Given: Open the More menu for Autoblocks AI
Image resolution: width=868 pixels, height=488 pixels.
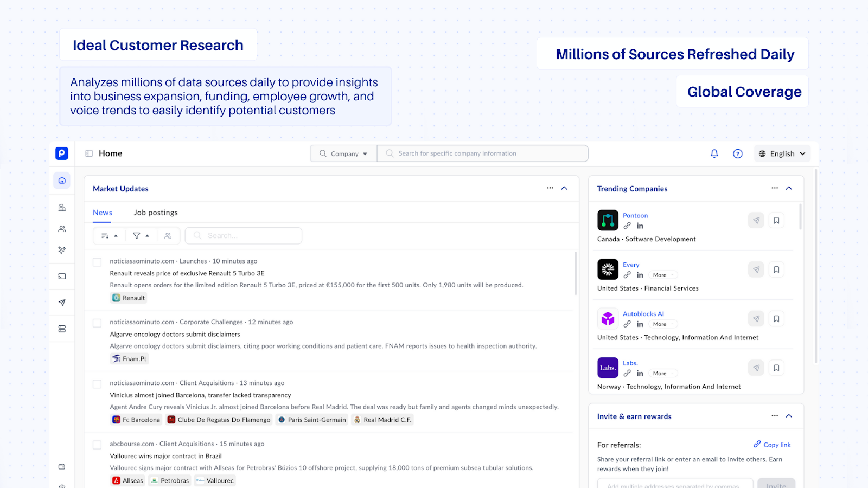Looking at the screenshot, I should tap(662, 324).
